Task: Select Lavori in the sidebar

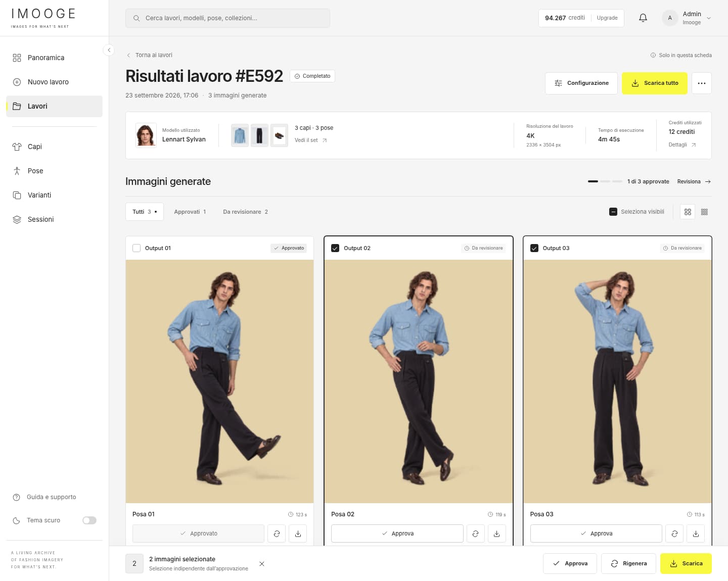Action: pos(54,106)
